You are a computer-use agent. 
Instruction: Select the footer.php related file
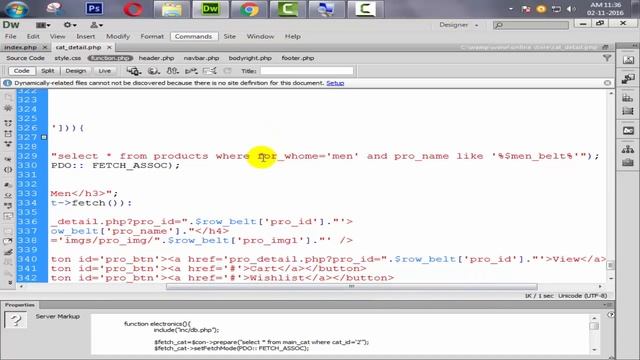[x=298, y=58]
